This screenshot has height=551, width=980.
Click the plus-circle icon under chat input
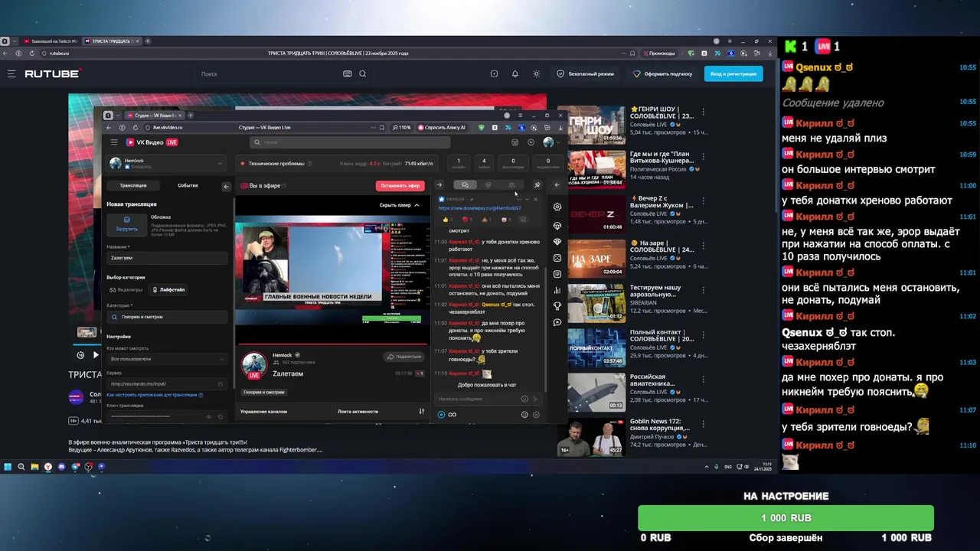tap(441, 415)
